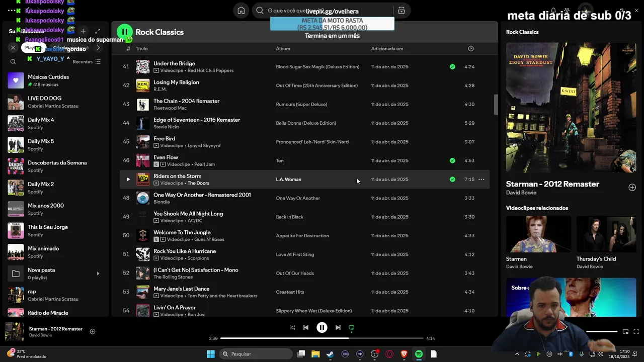
Task: Play Riders on the Storm with row play arrow
Action: pos(128,179)
